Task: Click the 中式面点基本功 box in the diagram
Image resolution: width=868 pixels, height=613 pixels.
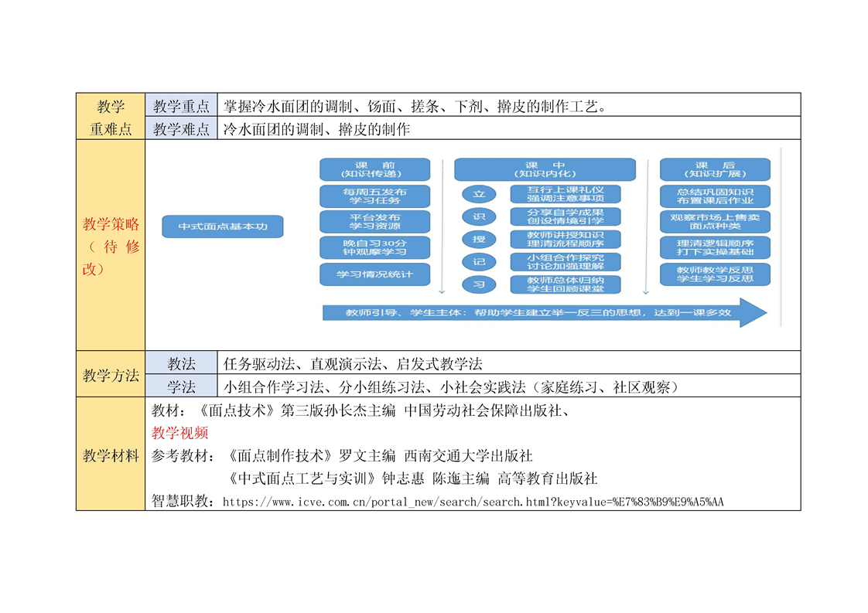Action: click(x=223, y=226)
